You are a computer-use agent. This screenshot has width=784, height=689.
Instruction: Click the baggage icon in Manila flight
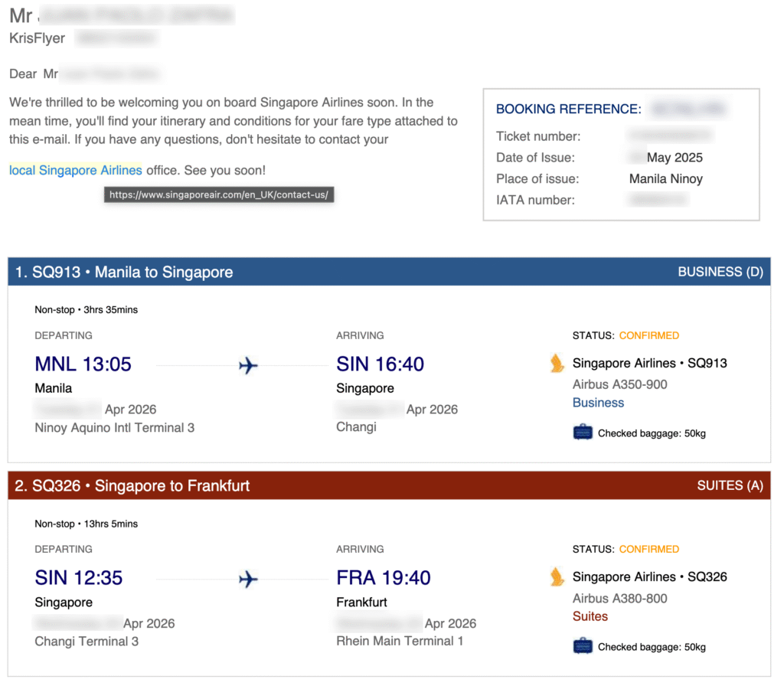coord(583,433)
